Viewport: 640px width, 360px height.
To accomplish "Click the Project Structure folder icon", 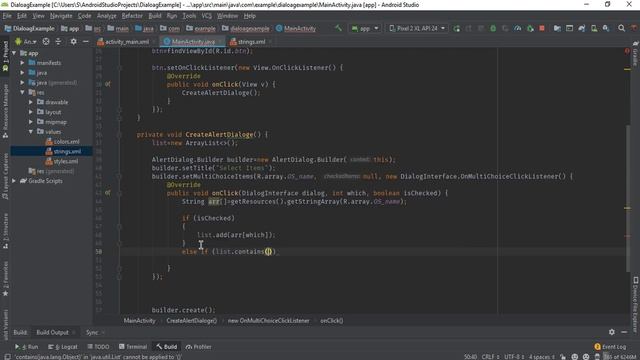I will point(557,28).
